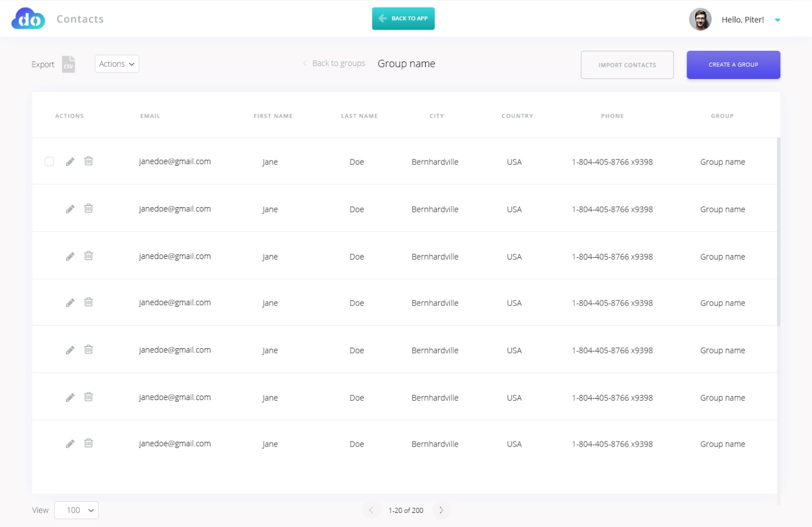Click the Back to App button

[x=403, y=18]
